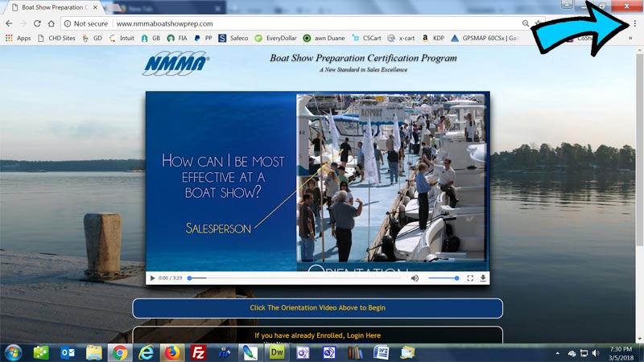Open the FIA bookmark
Viewport: 644px width, 362px height.
point(177,38)
